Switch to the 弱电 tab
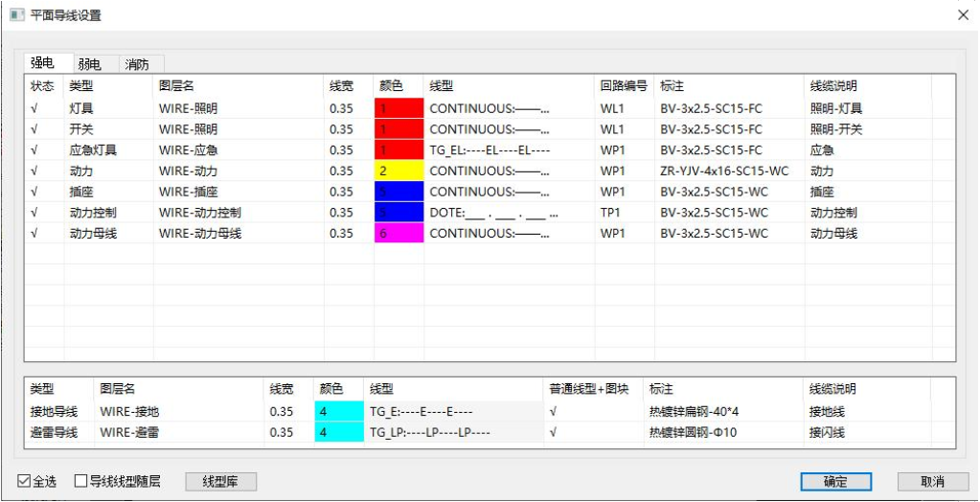The image size is (980, 502). click(90, 64)
